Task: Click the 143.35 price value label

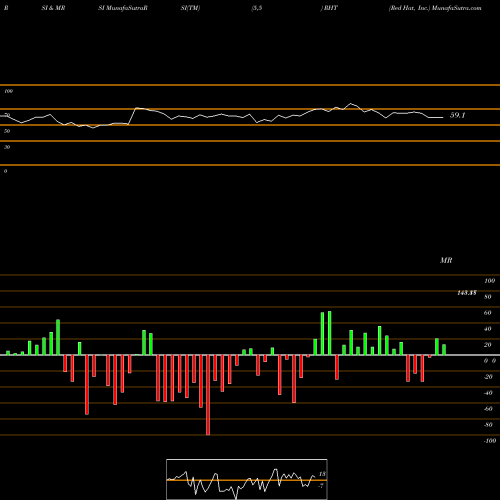Action: point(467,293)
